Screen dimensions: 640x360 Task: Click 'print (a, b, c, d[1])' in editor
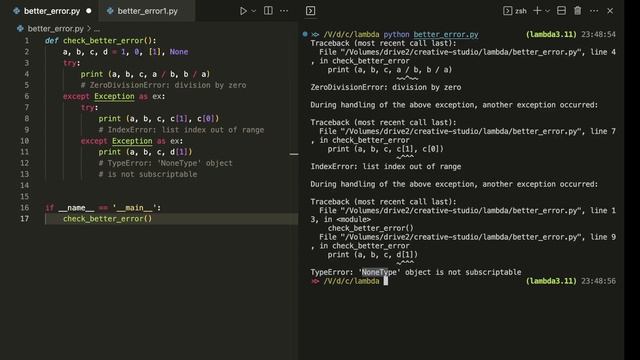pos(145,152)
